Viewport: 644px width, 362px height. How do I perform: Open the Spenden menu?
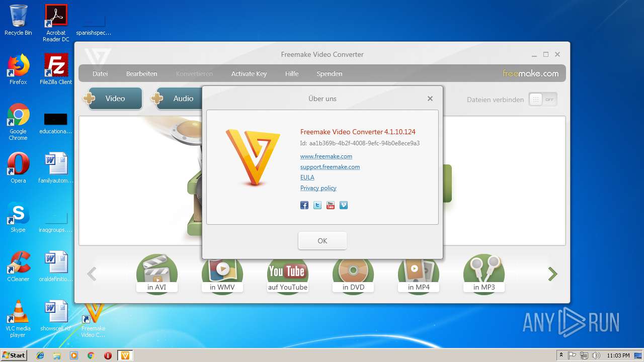[x=330, y=73]
